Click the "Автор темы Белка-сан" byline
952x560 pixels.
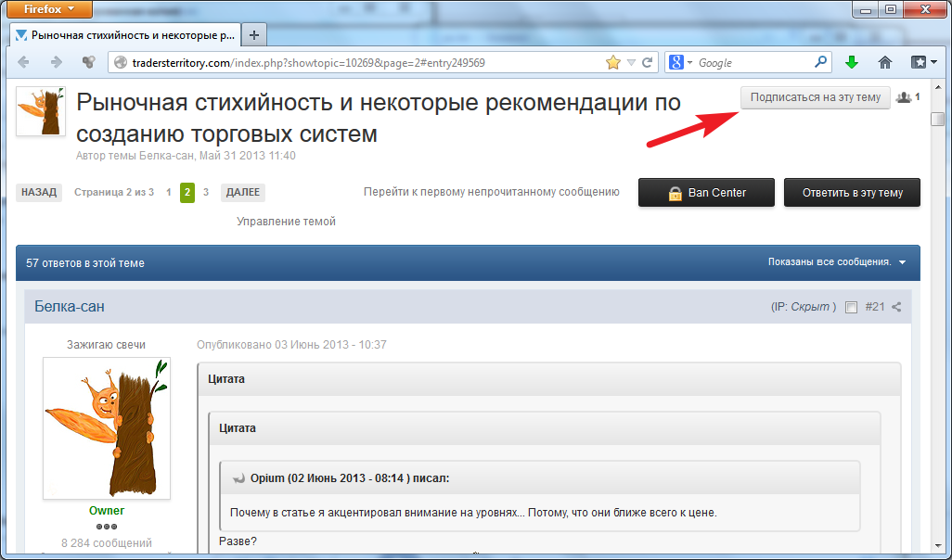(186, 156)
